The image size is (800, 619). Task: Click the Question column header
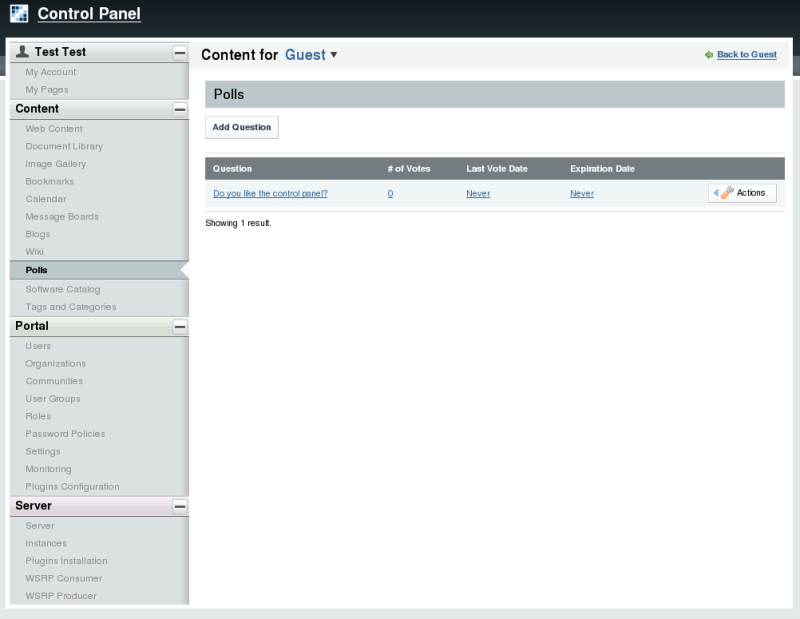tap(232, 169)
